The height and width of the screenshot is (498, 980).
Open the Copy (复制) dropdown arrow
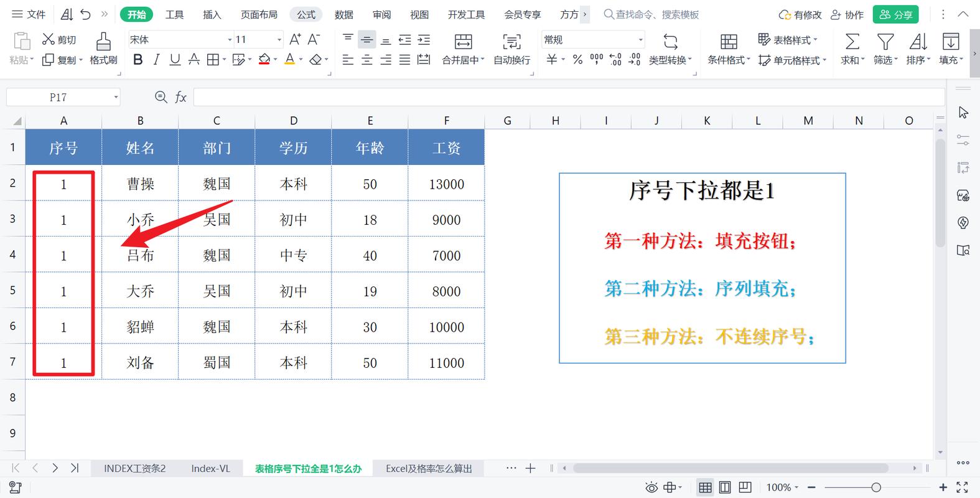(x=81, y=60)
